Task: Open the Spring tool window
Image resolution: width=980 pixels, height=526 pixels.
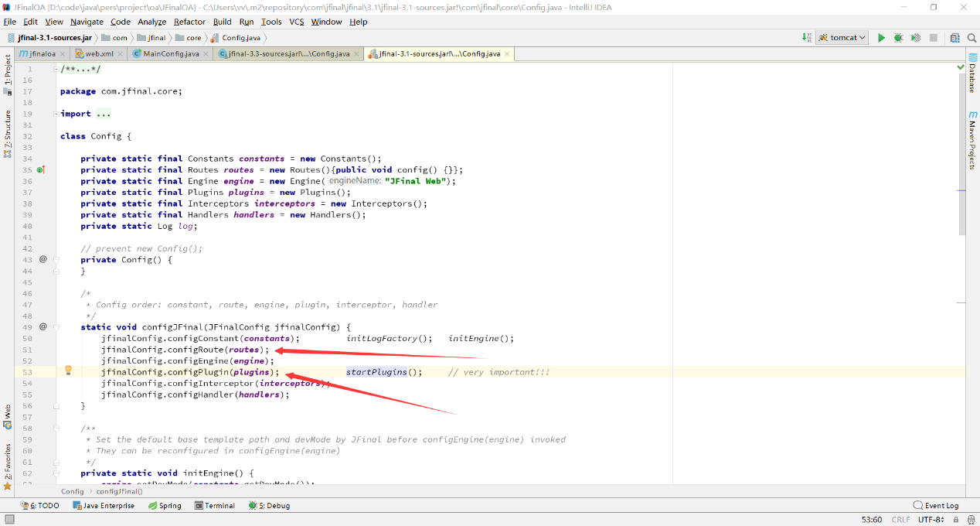Action: [x=165, y=506]
